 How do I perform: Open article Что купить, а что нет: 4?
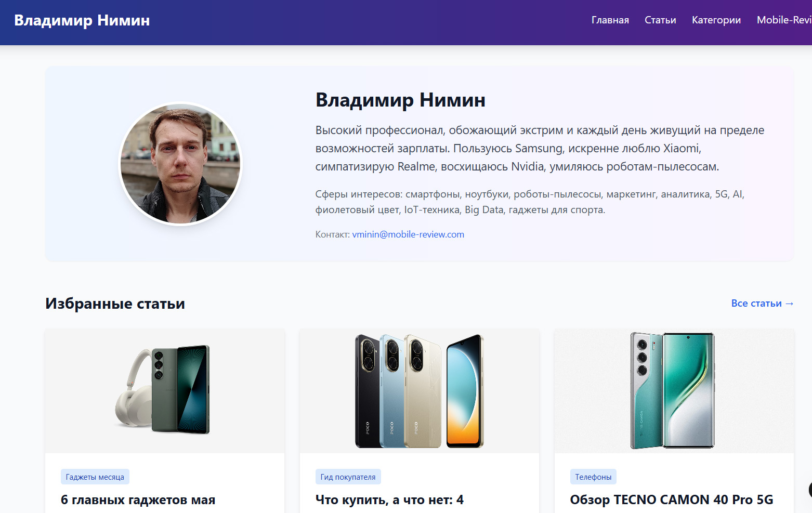pyautogui.click(x=389, y=500)
